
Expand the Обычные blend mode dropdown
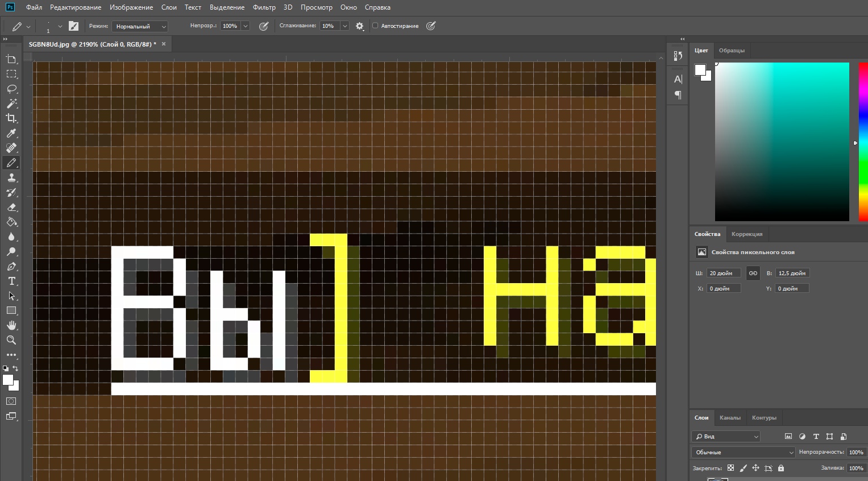click(x=743, y=452)
